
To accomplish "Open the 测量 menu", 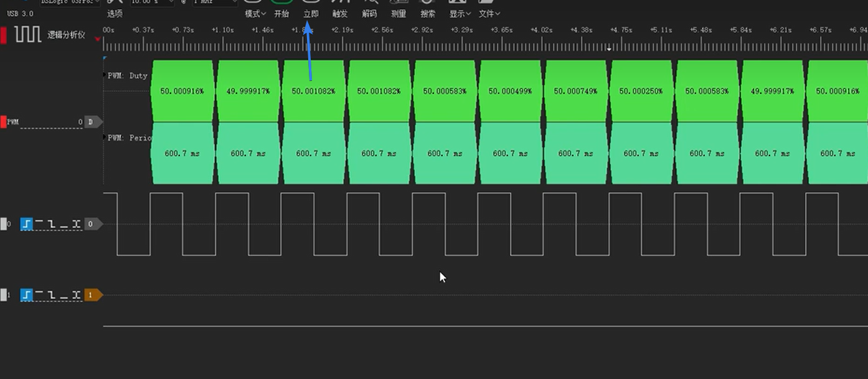I will pos(399,14).
